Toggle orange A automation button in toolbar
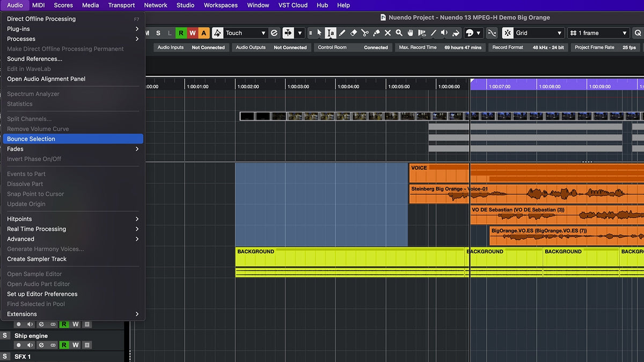 click(204, 33)
